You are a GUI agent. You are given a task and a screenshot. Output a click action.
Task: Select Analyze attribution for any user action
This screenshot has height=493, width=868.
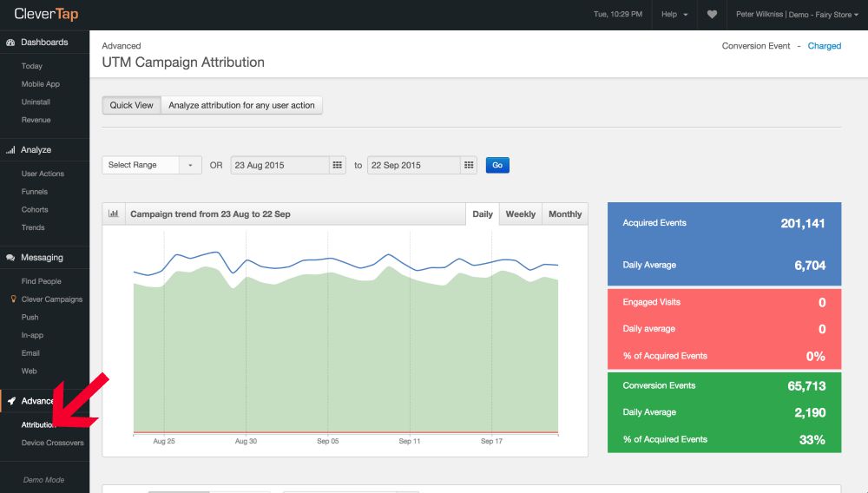click(241, 105)
